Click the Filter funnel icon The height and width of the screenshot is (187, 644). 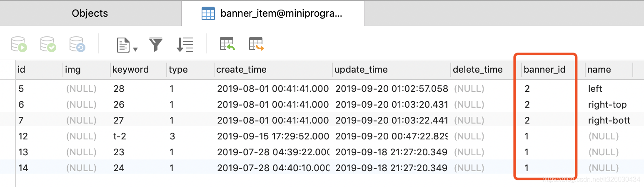click(156, 44)
